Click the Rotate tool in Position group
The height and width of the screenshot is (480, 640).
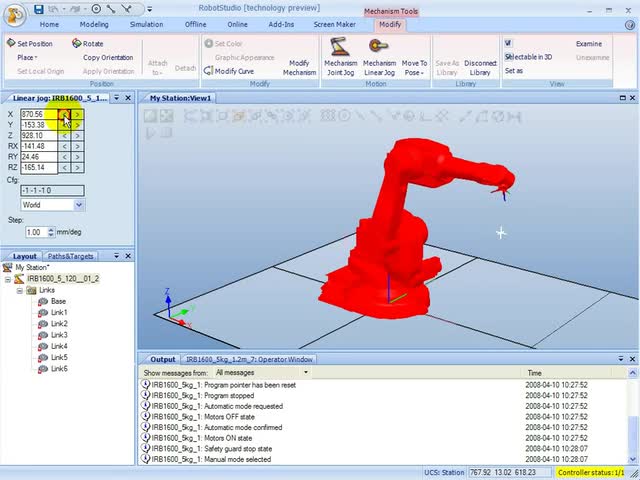[x=88, y=43]
